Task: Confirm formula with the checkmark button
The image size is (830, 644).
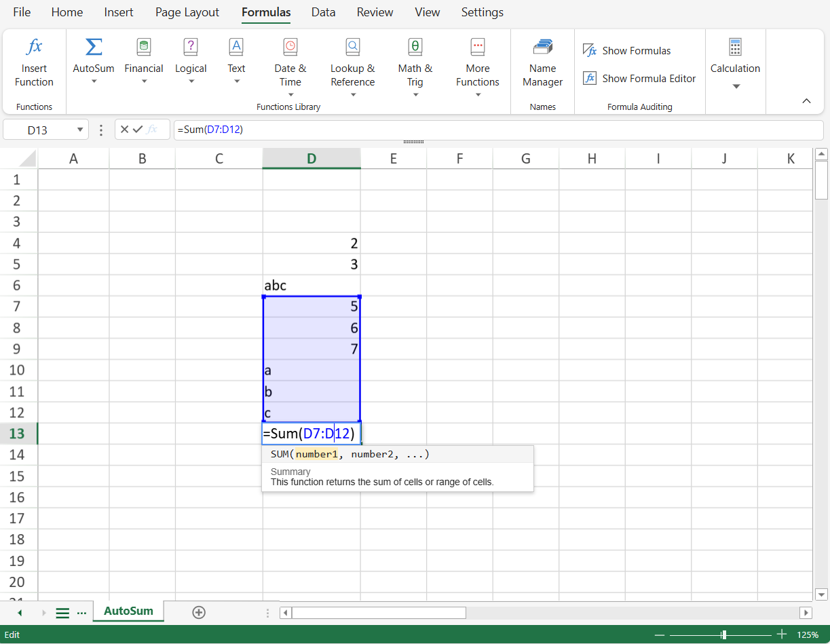Action: [x=138, y=130]
